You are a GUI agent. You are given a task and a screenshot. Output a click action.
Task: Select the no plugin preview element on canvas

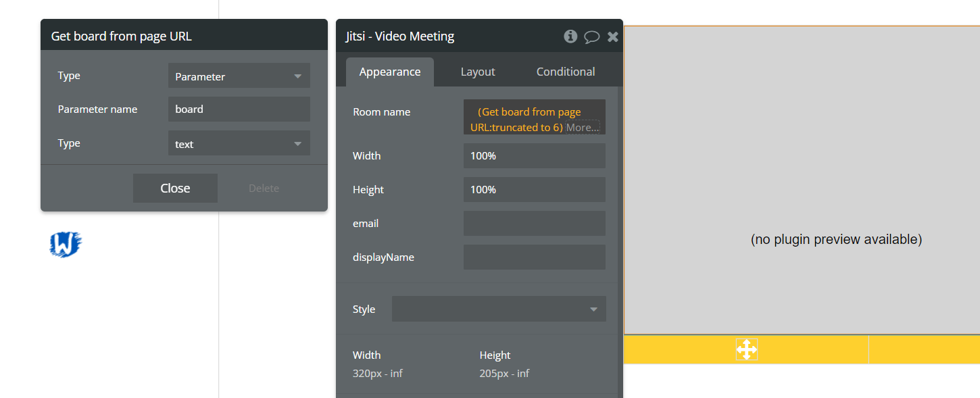pos(802,180)
